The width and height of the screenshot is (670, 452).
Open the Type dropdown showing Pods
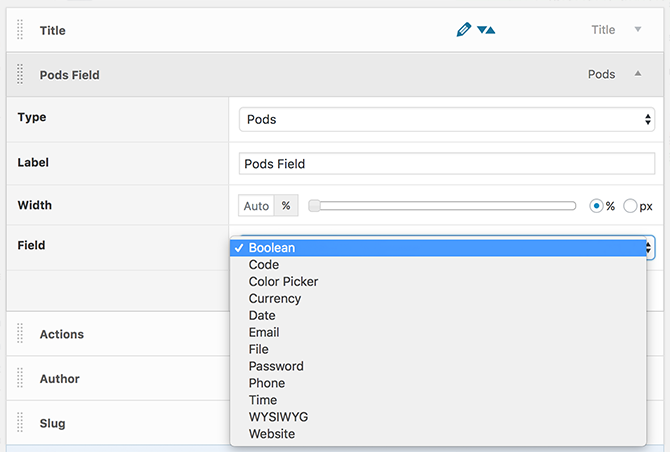click(446, 119)
